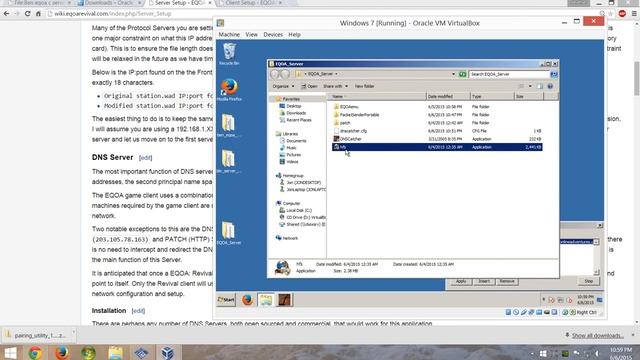This screenshot has width=640, height=360.
Task: Click the New folder button
Action: pos(364,86)
